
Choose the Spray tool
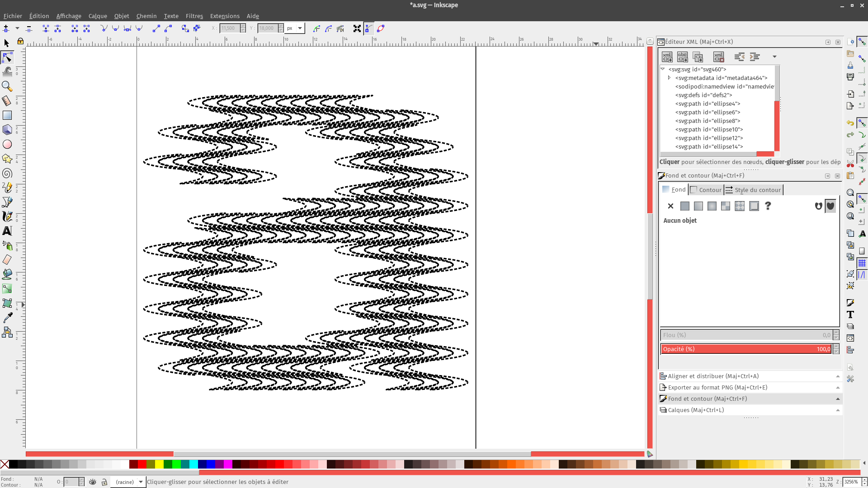[x=7, y=245]
